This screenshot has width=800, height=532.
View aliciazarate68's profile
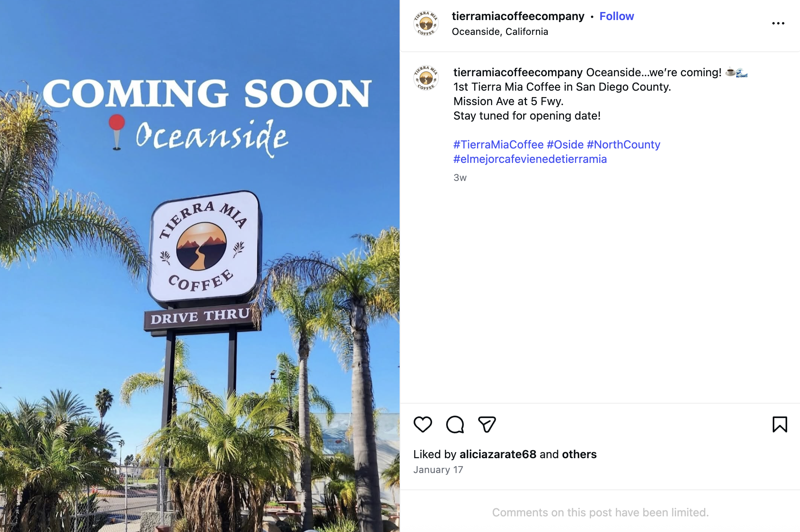pos(498,454)
